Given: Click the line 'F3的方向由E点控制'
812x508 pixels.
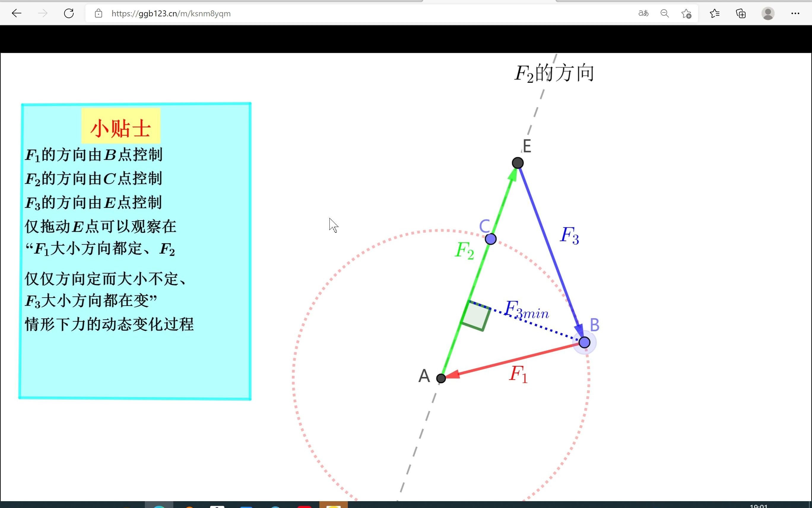Looking at the screenshot, I should 93,203.
